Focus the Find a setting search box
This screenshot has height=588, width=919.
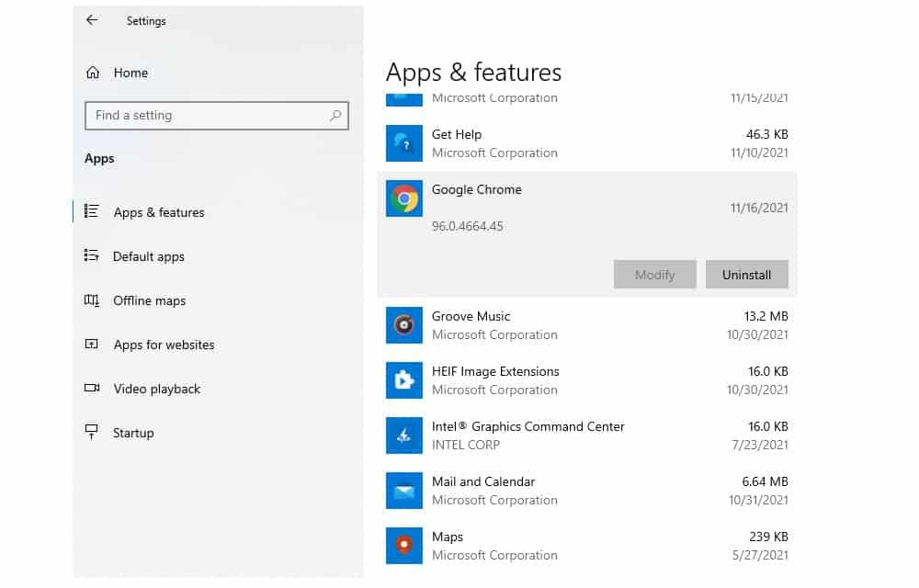tap(216, 116)
